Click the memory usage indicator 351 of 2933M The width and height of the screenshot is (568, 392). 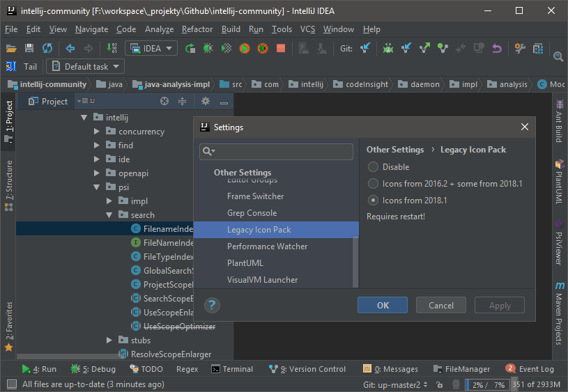(x=536, y=384)
